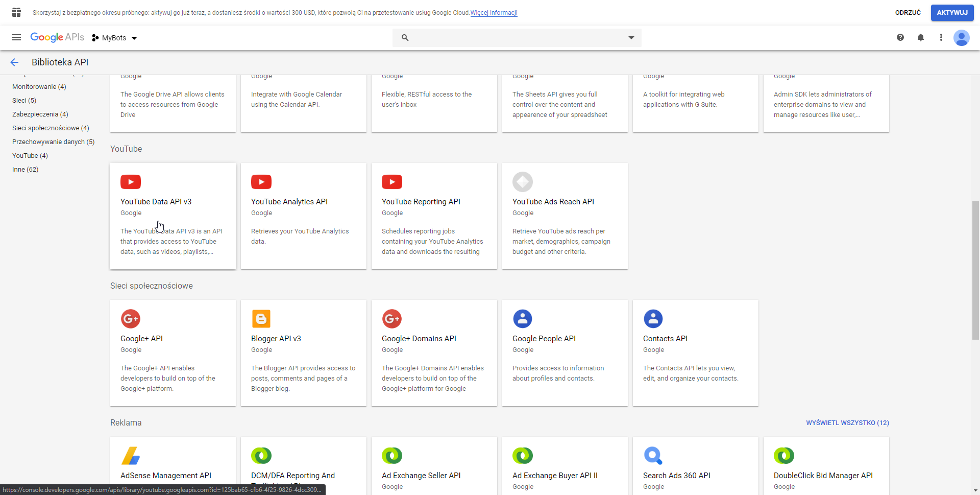Click the back arrow beside Biblioteka API
Image resolution: width=980 pixels, height=495 pixels.
point(14,62)
